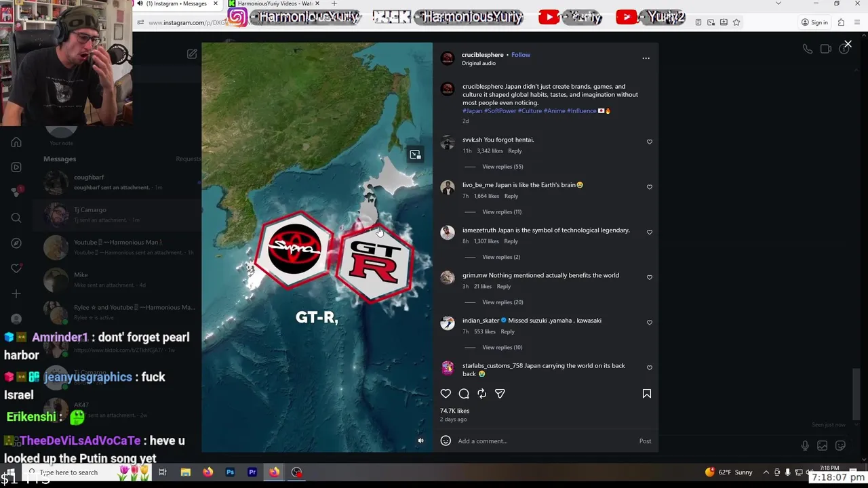Image resolution: width=868 pixels, height=488 pixels.
Task: Start a video call with camera icon
Action: click(825, 49)
